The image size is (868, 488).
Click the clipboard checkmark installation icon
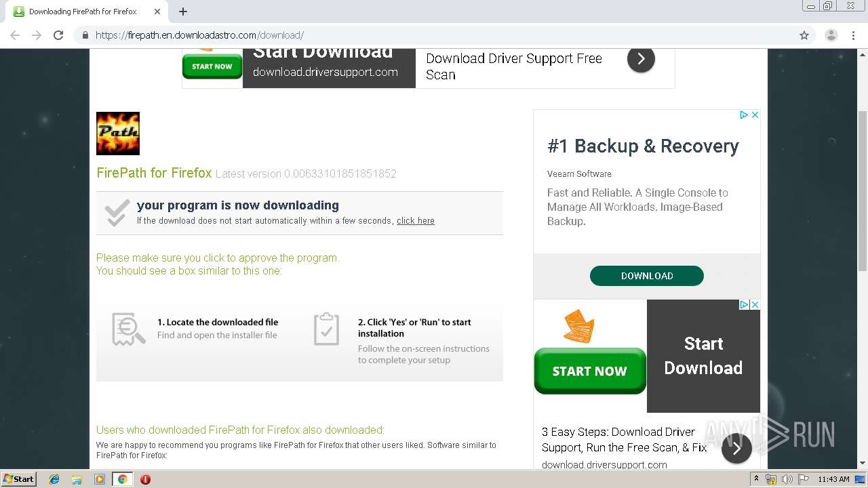(326, 329)
